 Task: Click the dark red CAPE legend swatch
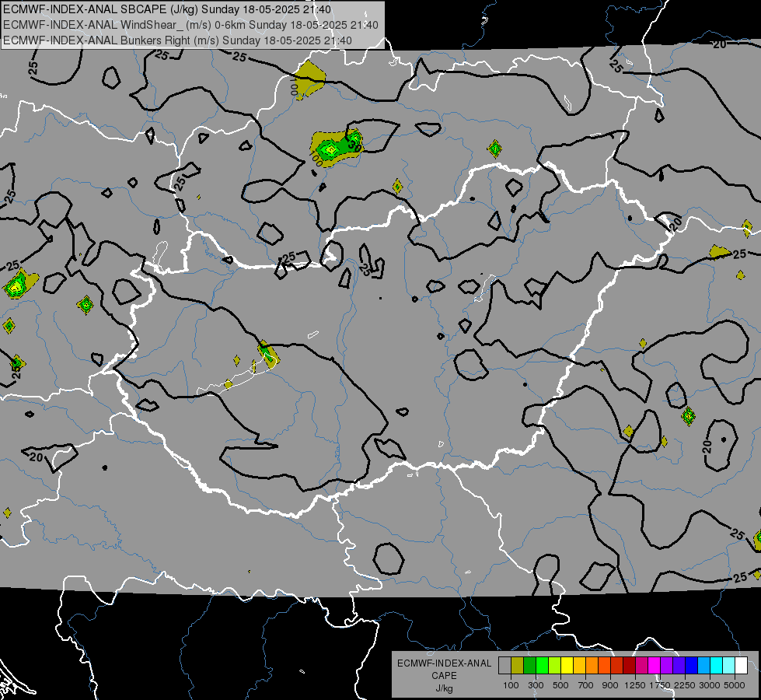(x=629, y=665)
